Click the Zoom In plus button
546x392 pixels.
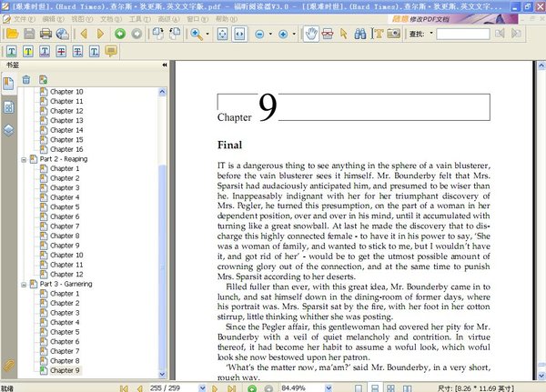coord(283,34)
